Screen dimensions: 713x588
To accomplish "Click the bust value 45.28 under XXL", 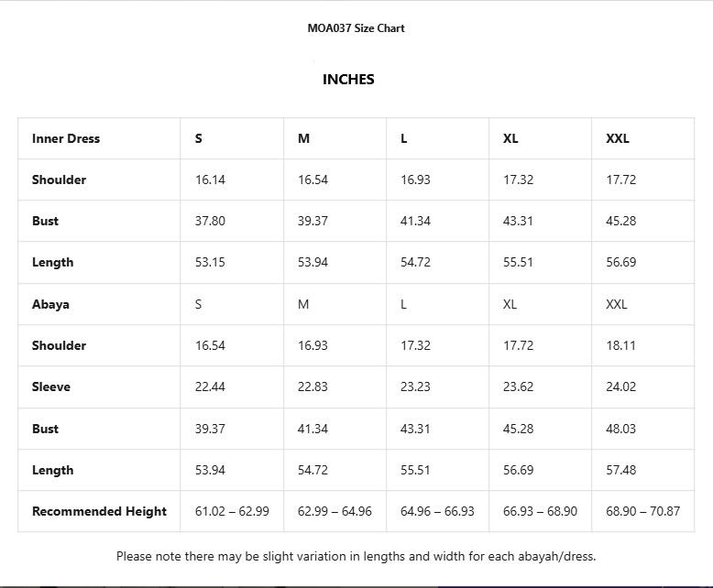I will click(x=620, y=221).
